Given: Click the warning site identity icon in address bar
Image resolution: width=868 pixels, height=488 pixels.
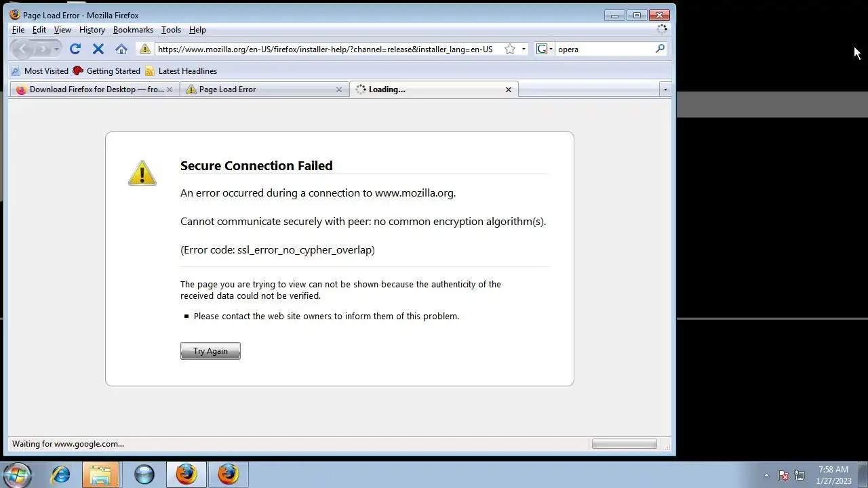Looking at the screenshot, I should pos(145,49).
